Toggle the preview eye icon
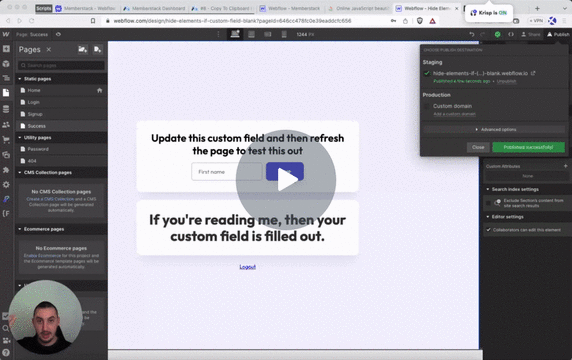572x360 pixels. coord(58,34)
